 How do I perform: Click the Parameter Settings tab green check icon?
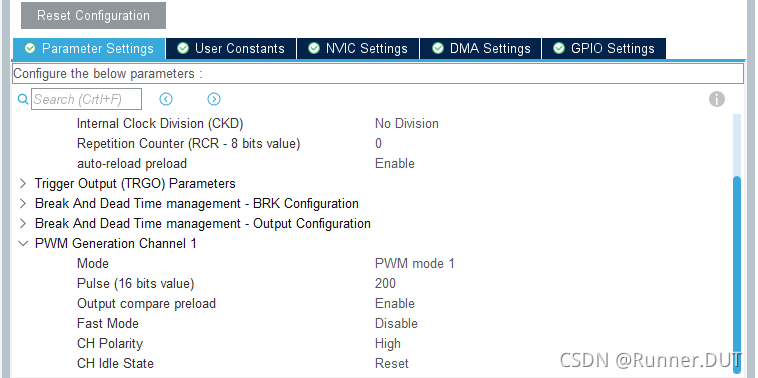(30, 48)
